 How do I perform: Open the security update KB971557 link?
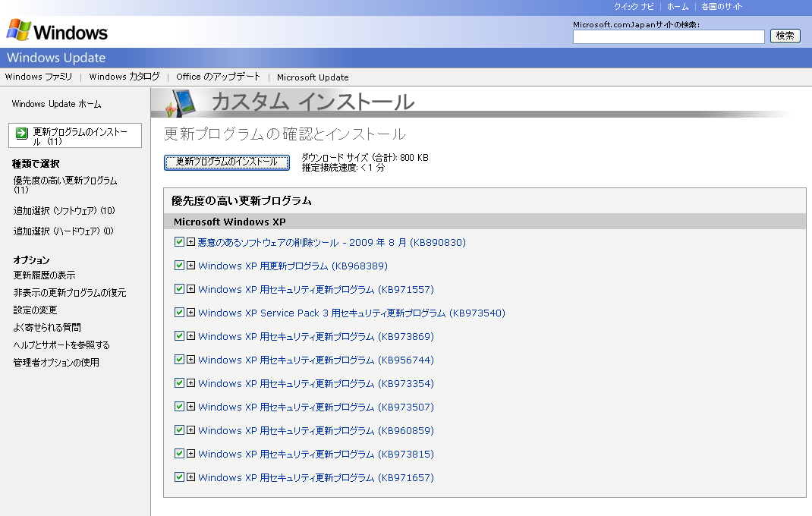click(x=316, y=289)
